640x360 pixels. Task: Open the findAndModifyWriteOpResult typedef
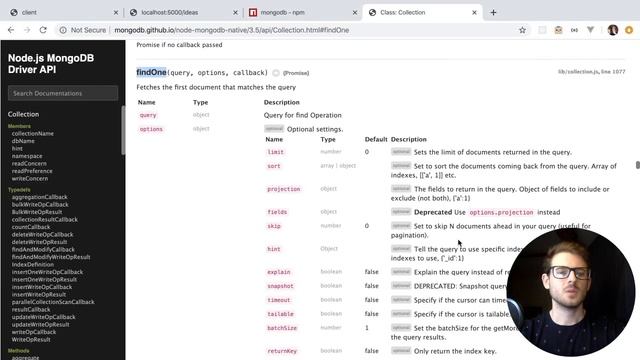point(51,257)
